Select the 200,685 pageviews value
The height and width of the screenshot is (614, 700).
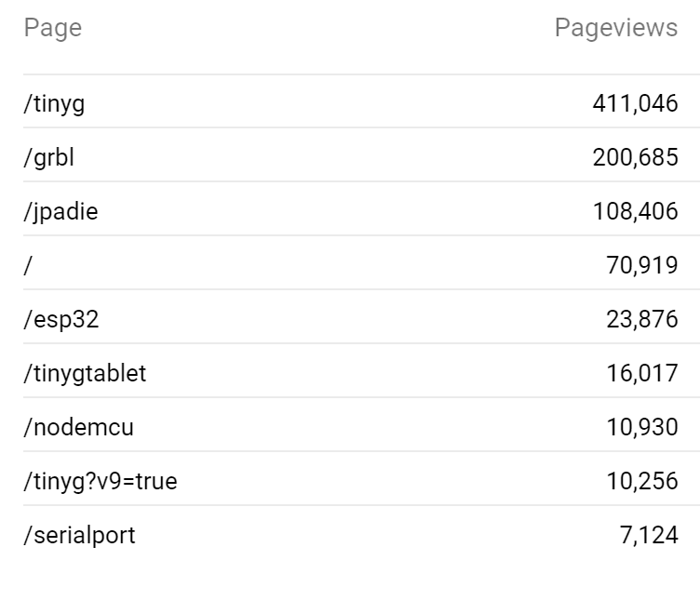click(x=635, y=157)
